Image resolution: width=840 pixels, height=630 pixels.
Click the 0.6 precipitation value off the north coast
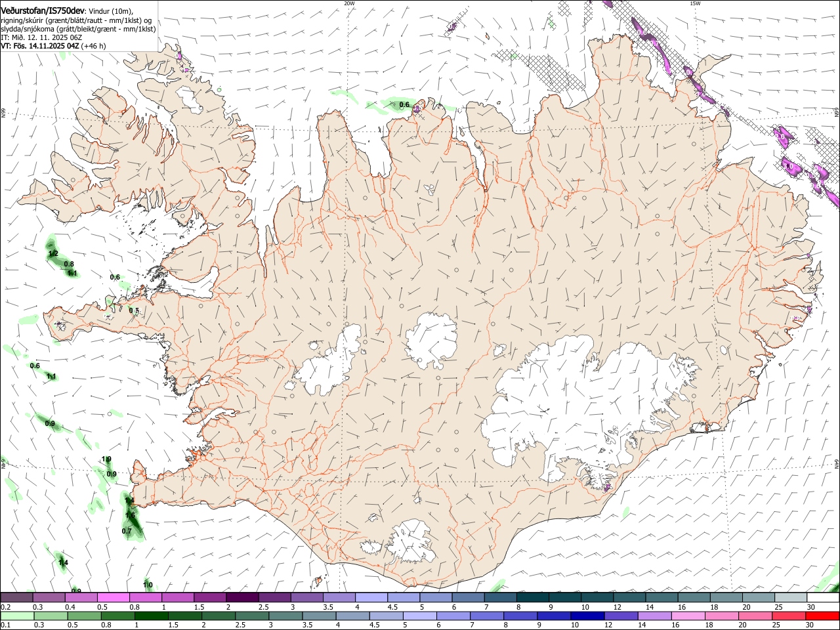coord(404,105)
